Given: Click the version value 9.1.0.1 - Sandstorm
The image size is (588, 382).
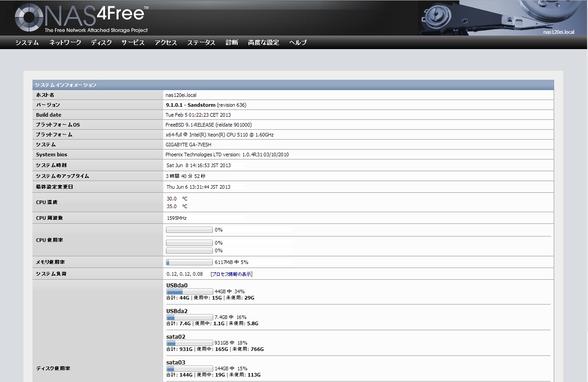Looking at the screenshot, I should pyautogui.click(x=191, y=105).
